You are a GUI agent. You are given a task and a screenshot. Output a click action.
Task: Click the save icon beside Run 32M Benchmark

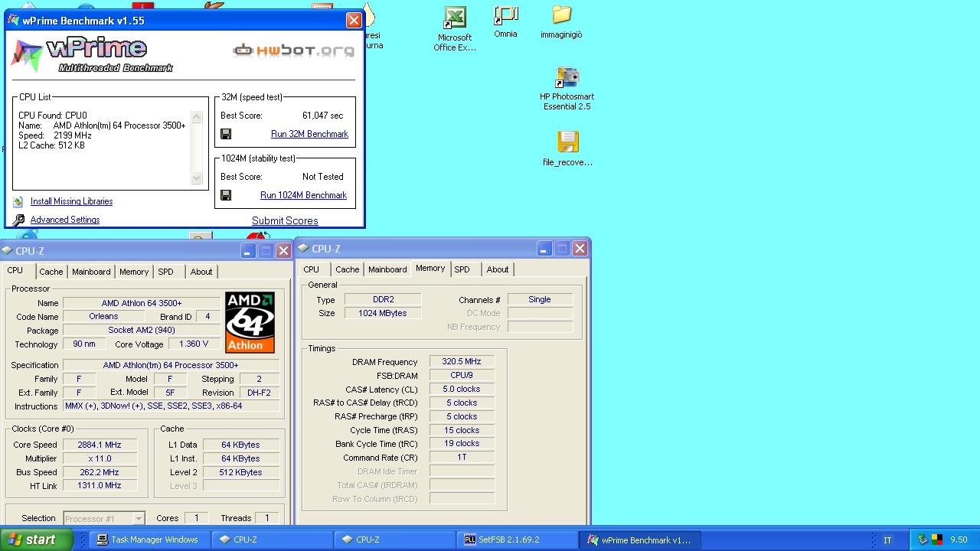[x=226, y=134]
